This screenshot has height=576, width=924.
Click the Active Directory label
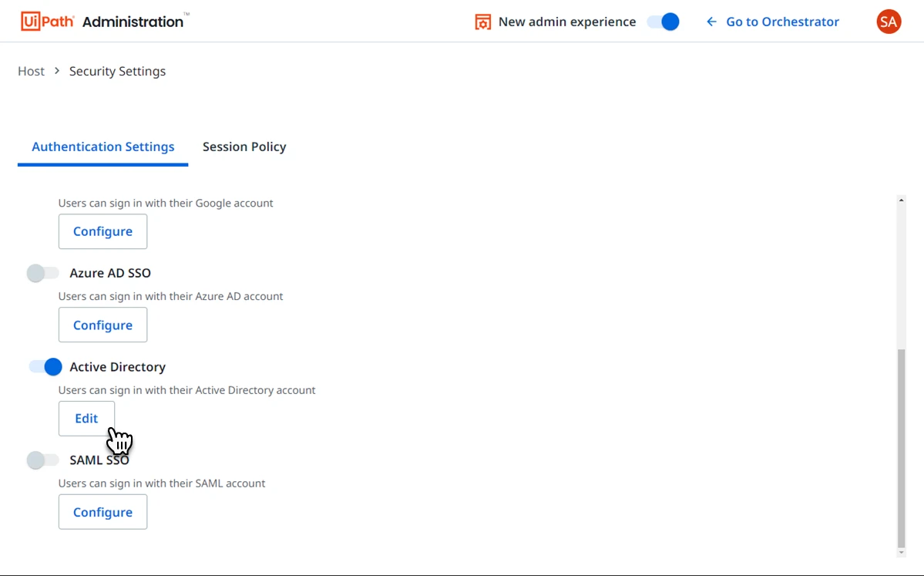[117, 367]
